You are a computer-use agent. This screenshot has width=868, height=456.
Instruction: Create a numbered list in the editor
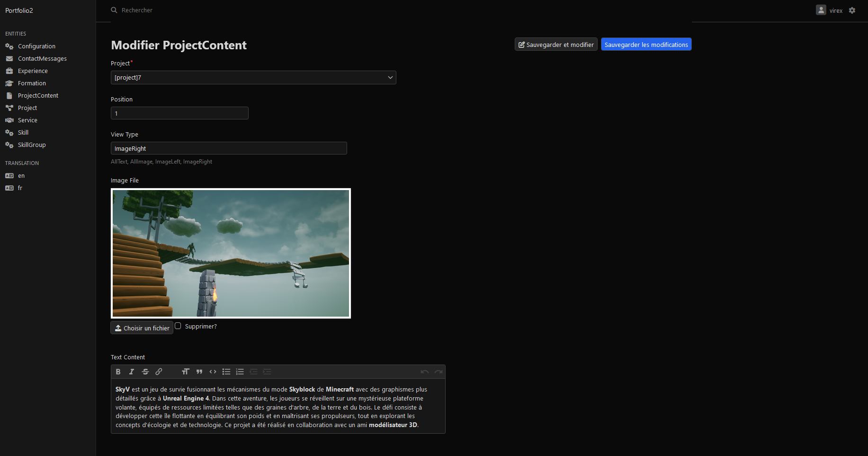point(240,372)
